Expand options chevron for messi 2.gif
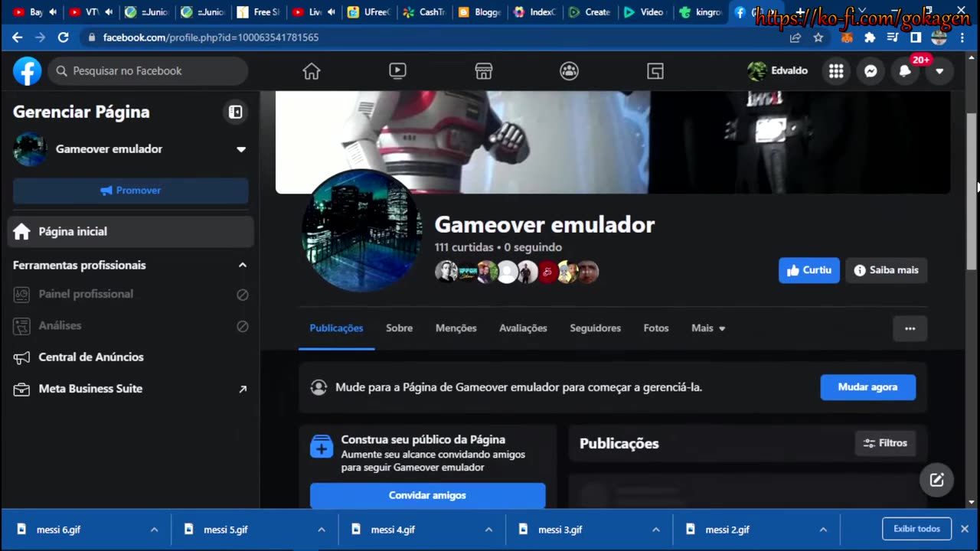 click(823, 530)
